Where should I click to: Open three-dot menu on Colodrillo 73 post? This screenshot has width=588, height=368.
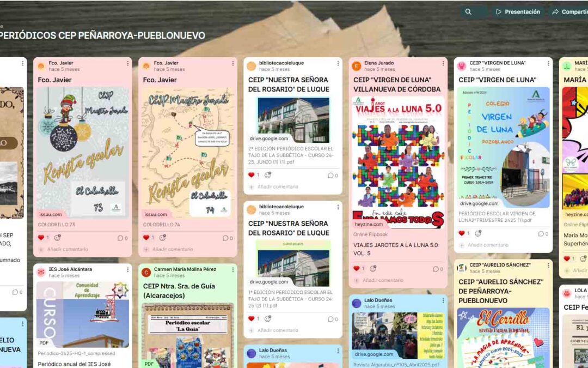[x=128, y=63]
